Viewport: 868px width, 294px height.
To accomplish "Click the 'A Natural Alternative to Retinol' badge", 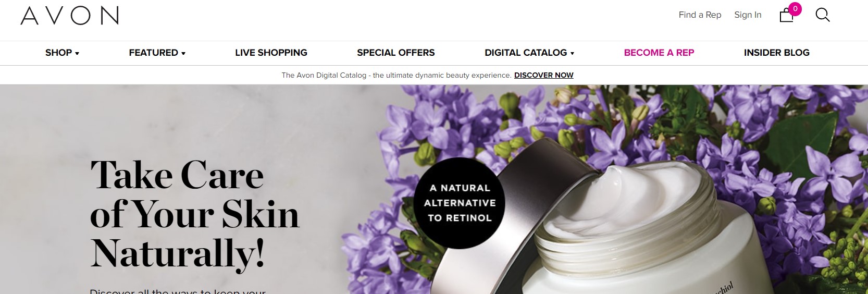I will click(460, 203).
